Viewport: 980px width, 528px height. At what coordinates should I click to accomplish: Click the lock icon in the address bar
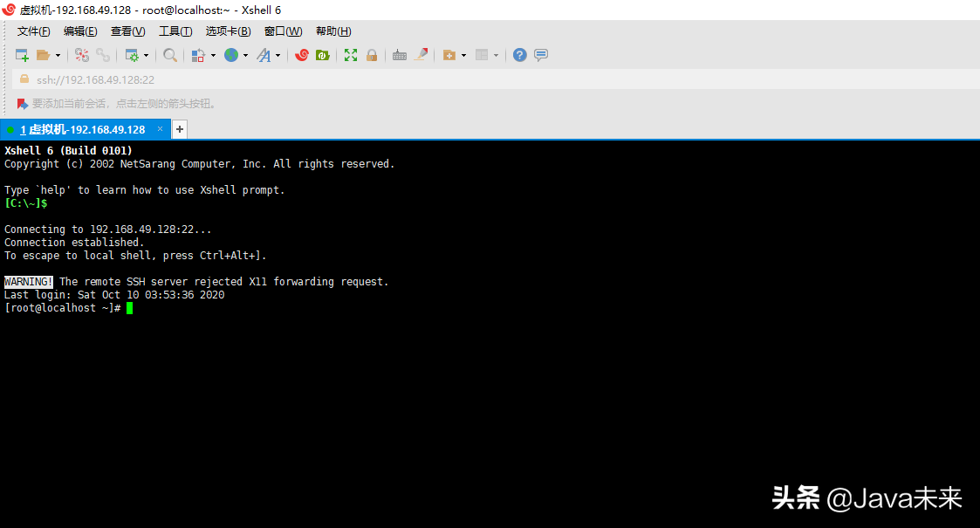(x=24, y=79)
